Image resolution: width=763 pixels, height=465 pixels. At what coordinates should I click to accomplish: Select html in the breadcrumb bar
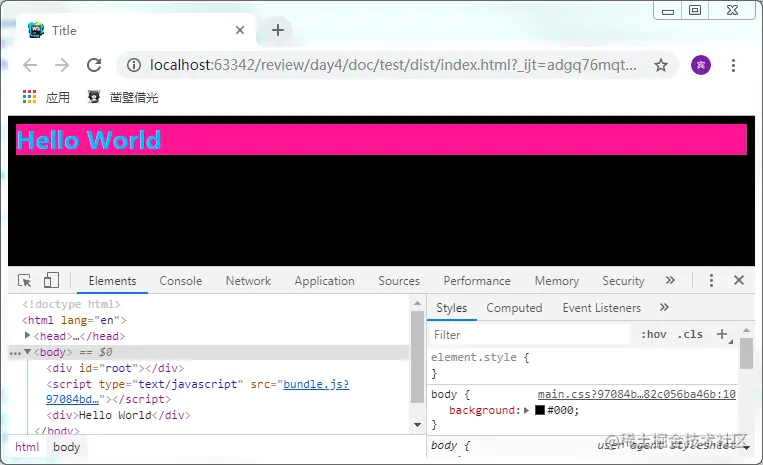27,447
